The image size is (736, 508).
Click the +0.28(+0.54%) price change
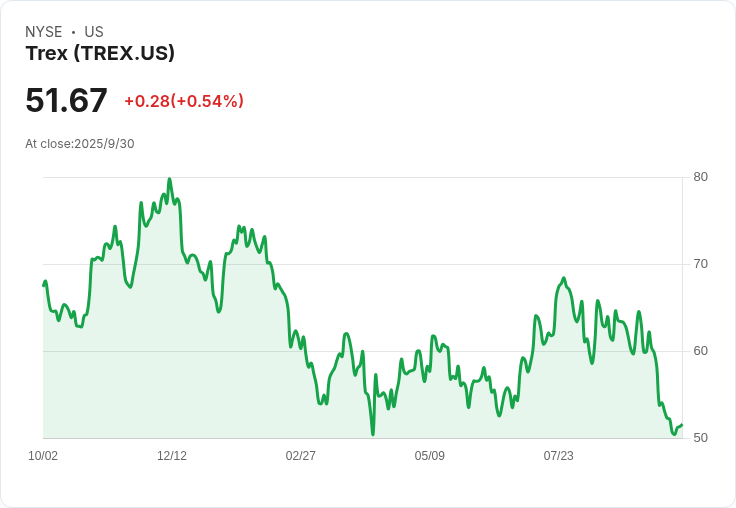coord(184,101)
